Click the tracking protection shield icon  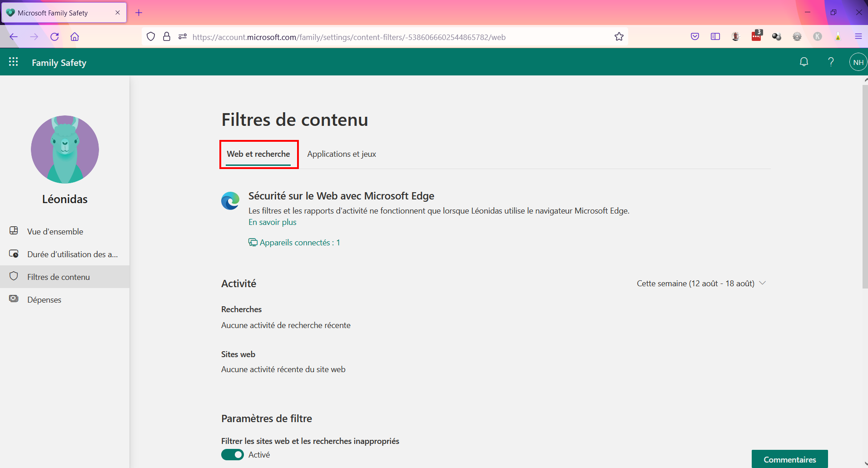[x=151, y=37]
